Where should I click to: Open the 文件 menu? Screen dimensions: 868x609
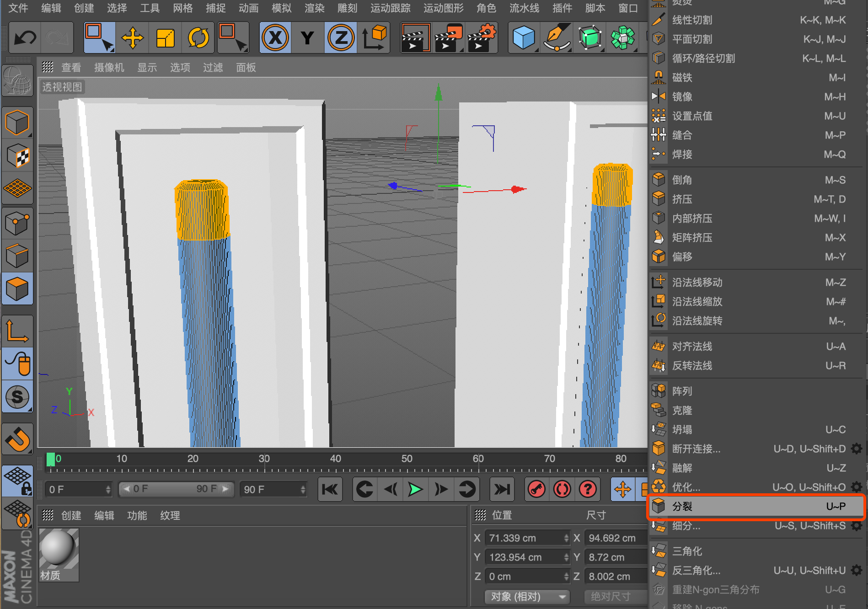tap(18, 8)
